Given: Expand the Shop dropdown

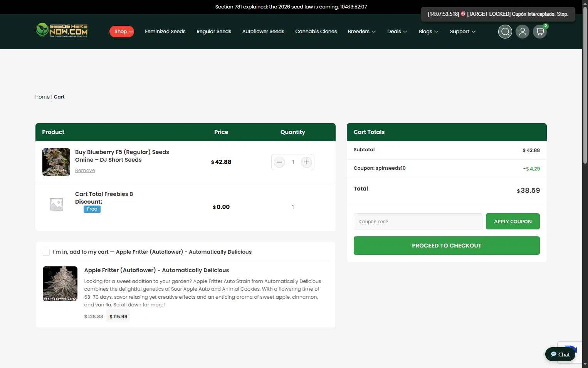Looking at the screenshot, I should tap(122, 32).
